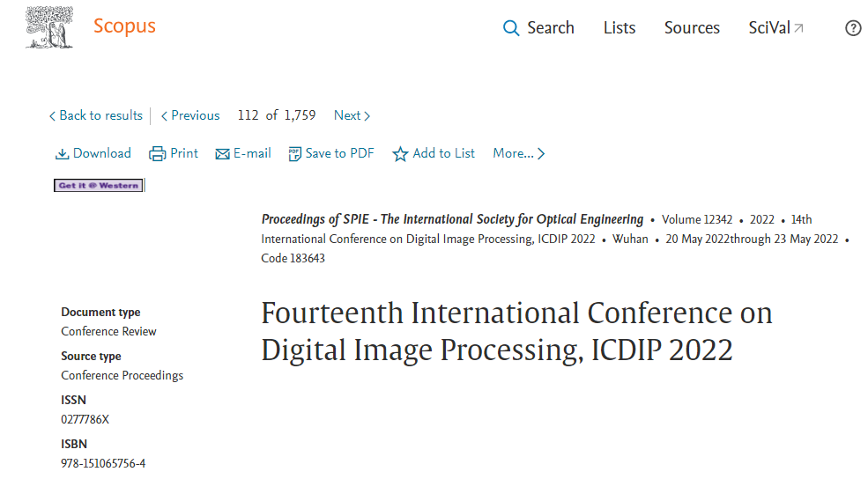Click the E-mail text link
This screenshot has height=479, width=868.
(252, 153)
